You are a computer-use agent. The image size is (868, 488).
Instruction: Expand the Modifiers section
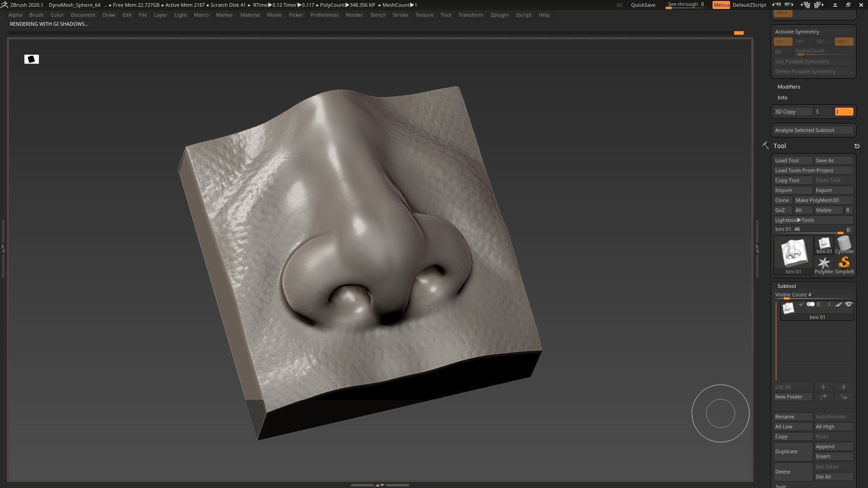(x=788, y=87)
